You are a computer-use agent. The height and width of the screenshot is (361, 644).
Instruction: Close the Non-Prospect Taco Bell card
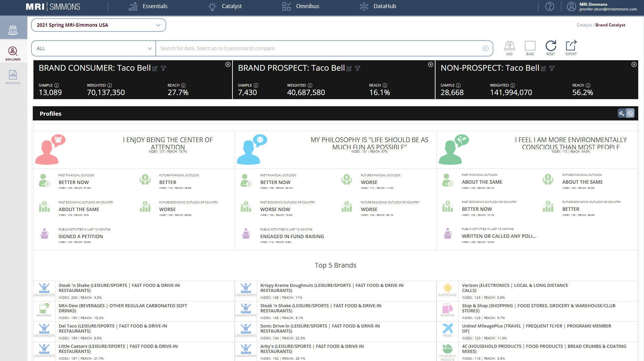pos(634,65)
